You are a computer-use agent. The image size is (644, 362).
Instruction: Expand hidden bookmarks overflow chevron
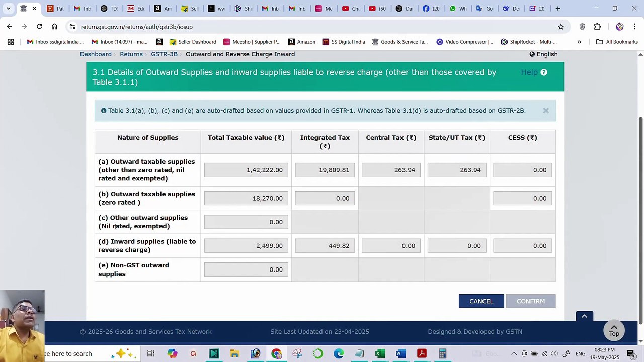579,42
